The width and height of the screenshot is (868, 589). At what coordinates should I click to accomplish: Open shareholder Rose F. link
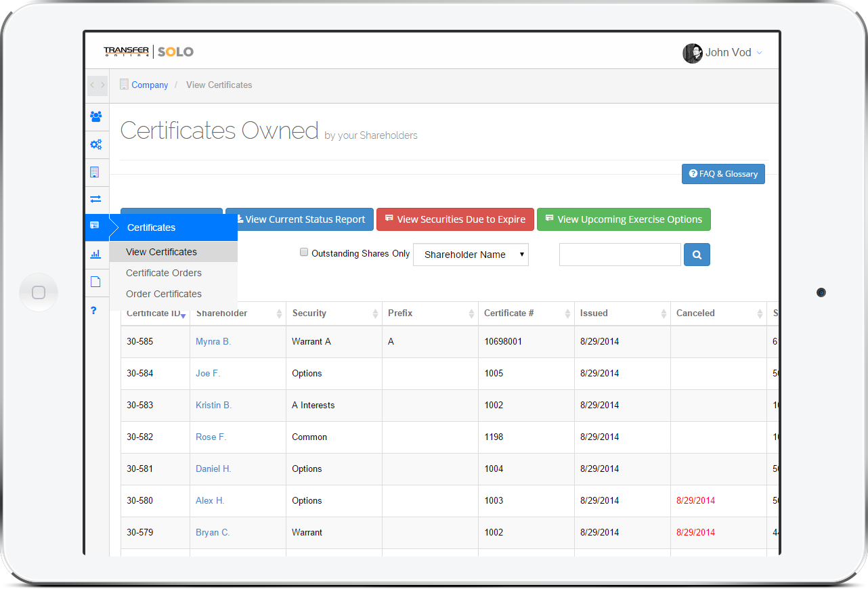(x=211, y=437)
